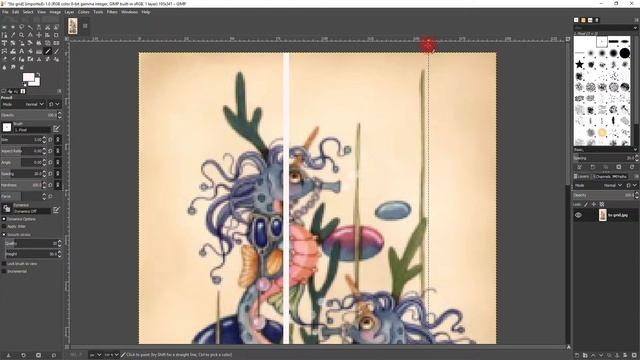Click the to grid.jpg layer thumbnail
The image size is (640, 360).
click(602, 215)
